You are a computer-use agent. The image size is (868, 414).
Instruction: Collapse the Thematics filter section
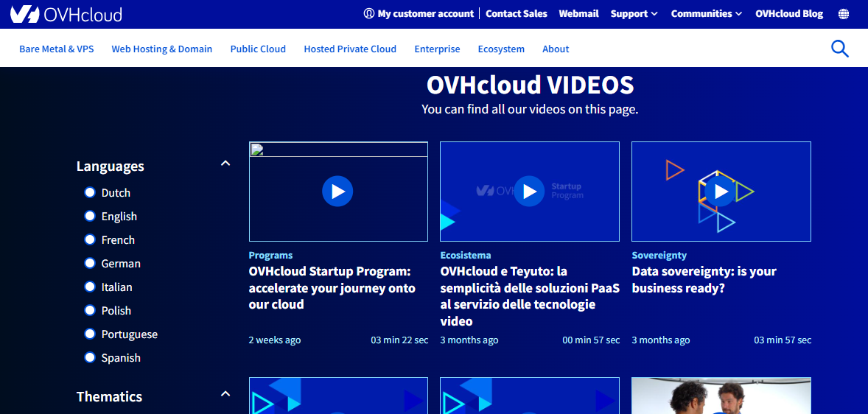225,394
